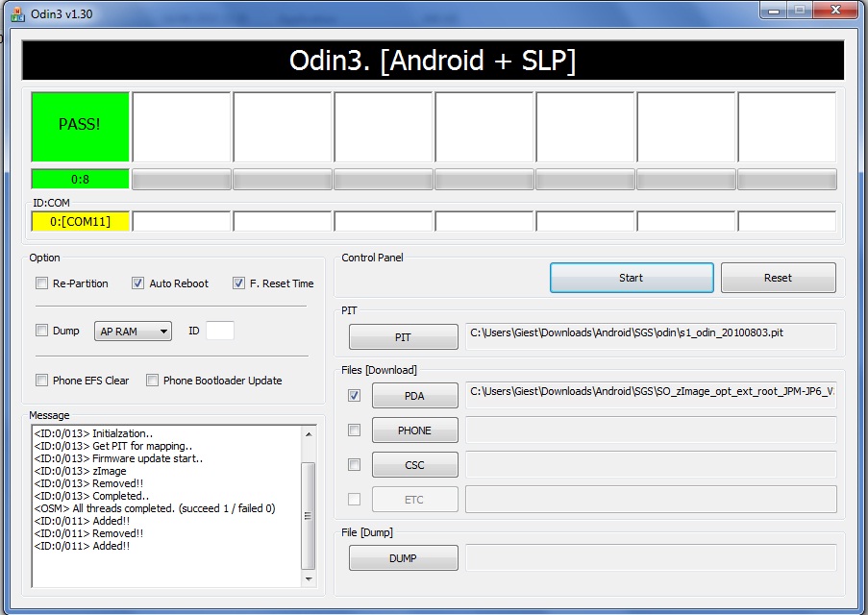Toggle the F. Reset Time checkbox

tap(238, 283)
